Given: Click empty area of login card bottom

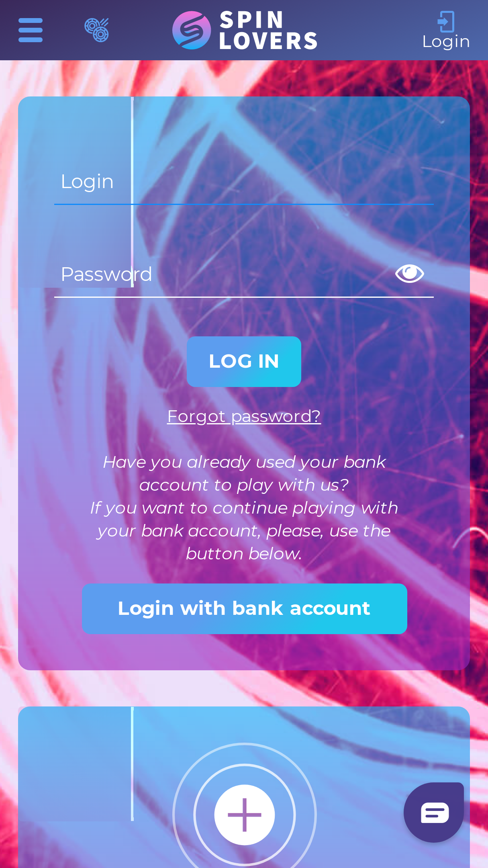Looking at the screenshot, I should (244, 652).
